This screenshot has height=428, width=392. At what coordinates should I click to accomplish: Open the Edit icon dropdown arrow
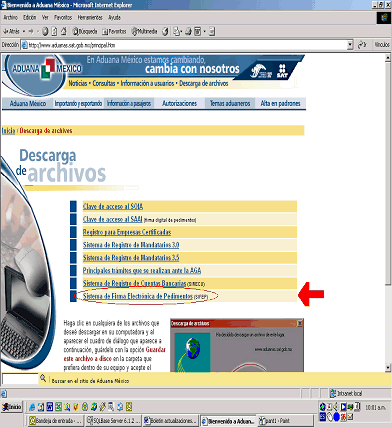204,32
